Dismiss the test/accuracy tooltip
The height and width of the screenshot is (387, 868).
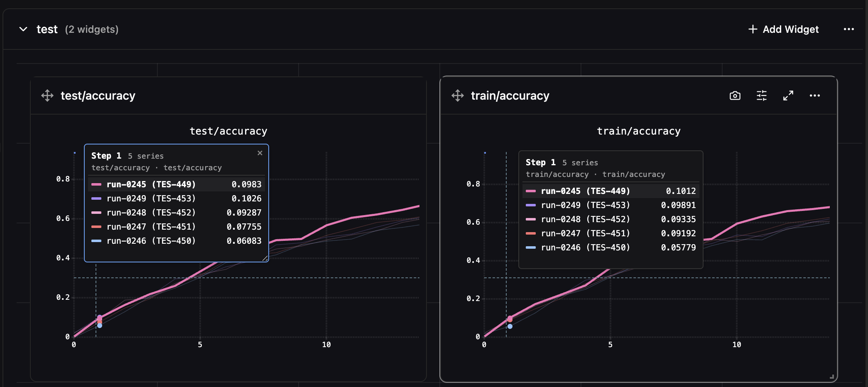point(260,153)
